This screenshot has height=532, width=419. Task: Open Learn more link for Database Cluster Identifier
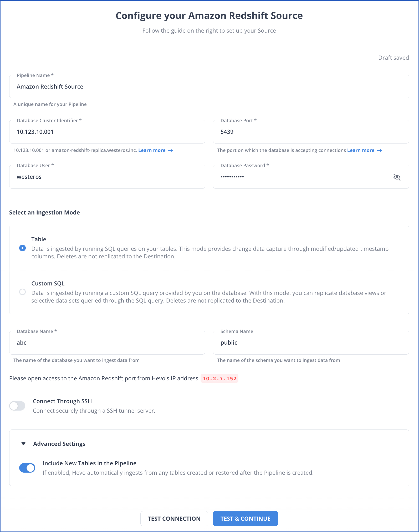[152, 150]
